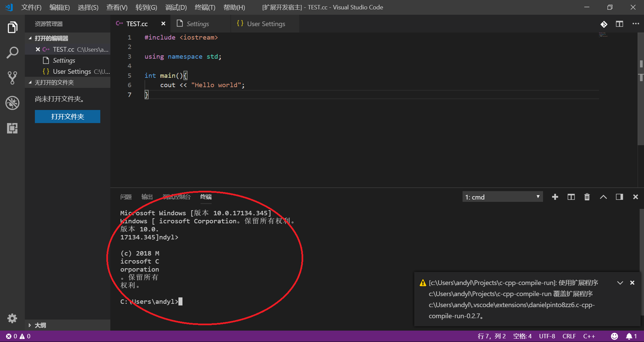Open the 1: cmd terminal dropdown
Viewport: 644px width, 342px height.
pyautogui.click(x=502, y=197)
